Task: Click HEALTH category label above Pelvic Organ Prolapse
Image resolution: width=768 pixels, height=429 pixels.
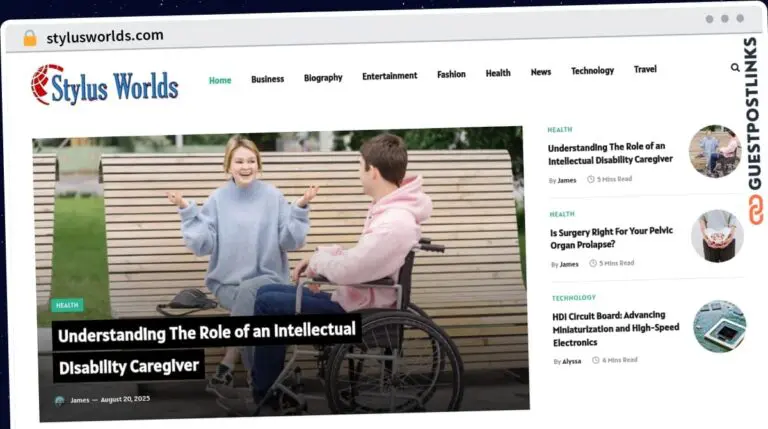Action: (x=562, y=214)
